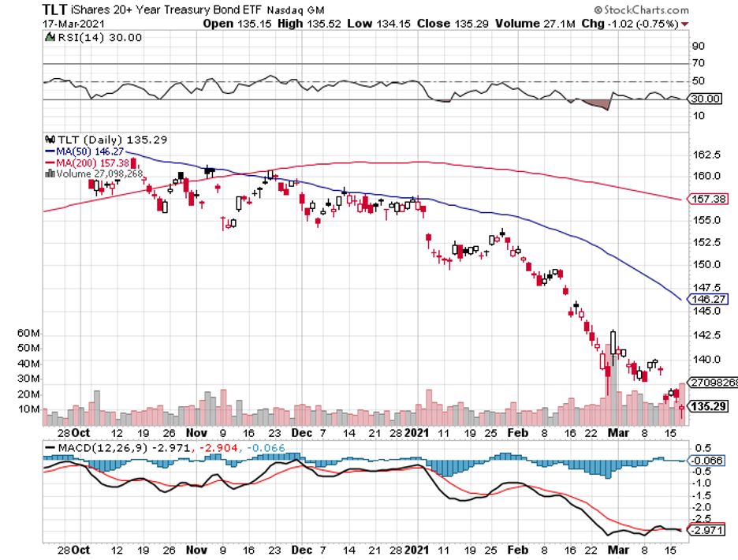Image resolution: width=738 pixels, height=560 pixels.
Task: Click Dec on the price panel date axis
Action: tap(301, 433)
